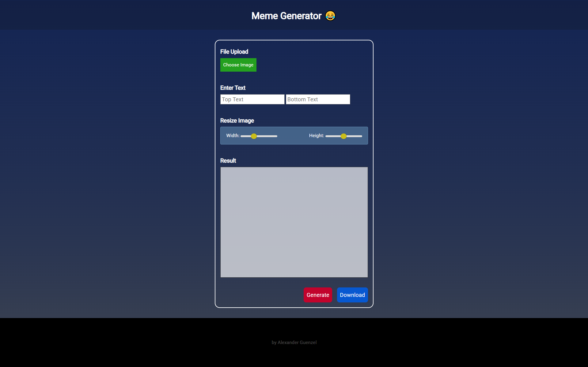Screen dimensions: 588x367
Task: Focus the Top Text input field
Action: click(252, 99)
